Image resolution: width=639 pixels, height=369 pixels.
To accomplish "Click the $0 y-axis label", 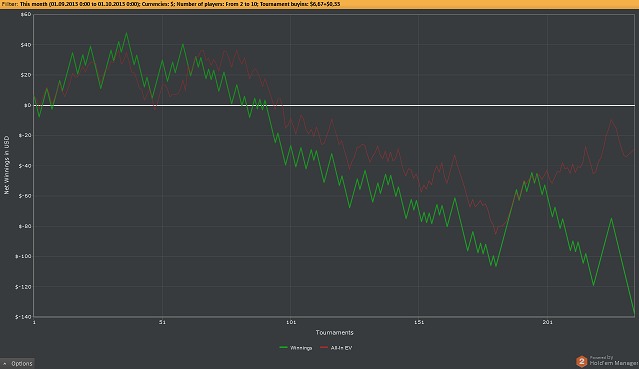I will pyautogui.click(x=27, y=105).
